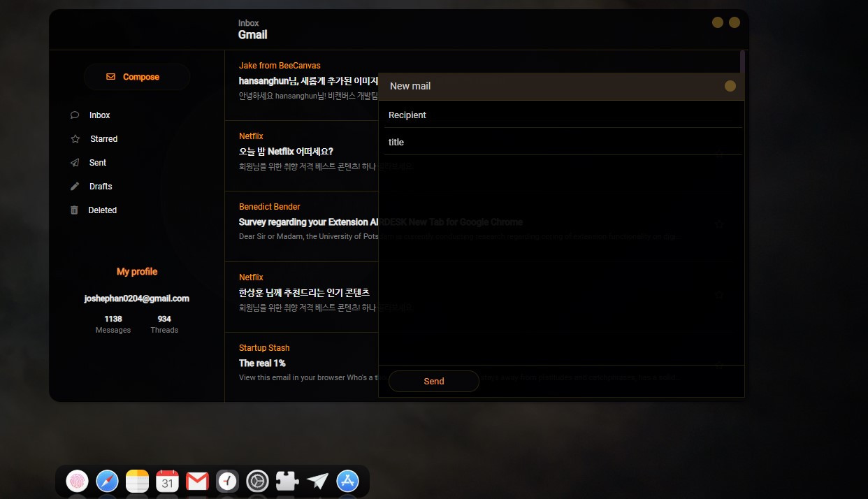Click My profile heading

click(x=137, y=272)
